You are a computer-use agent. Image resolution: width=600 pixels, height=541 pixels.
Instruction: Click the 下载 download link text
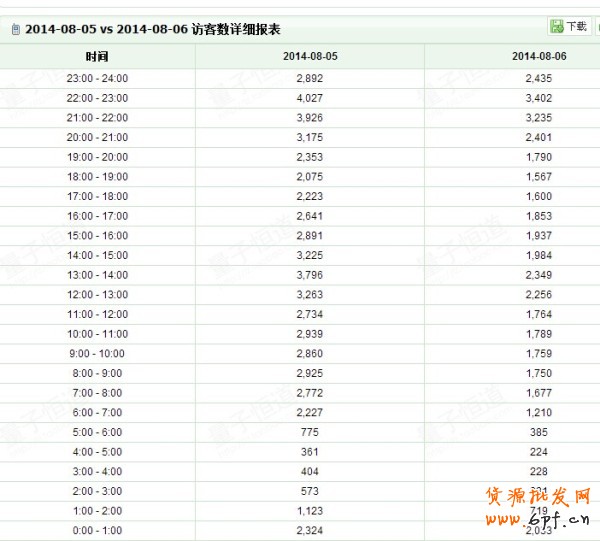[x=577, y=27]
